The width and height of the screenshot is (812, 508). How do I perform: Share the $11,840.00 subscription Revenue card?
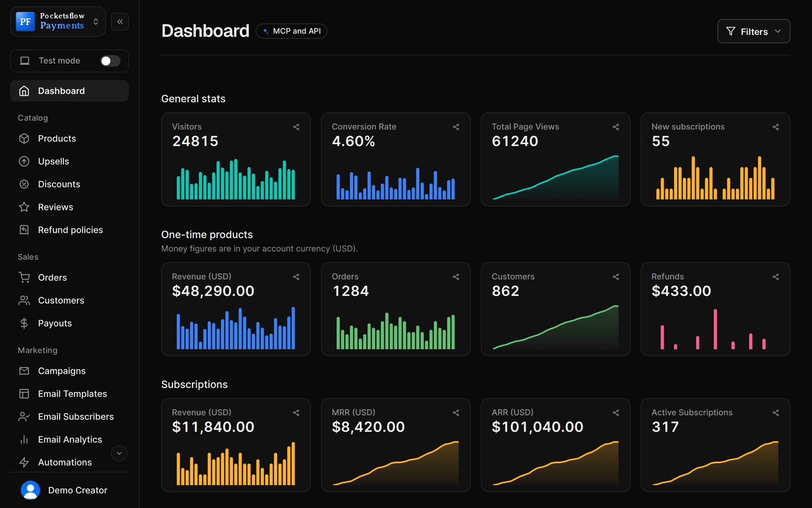tap(296, 413)
